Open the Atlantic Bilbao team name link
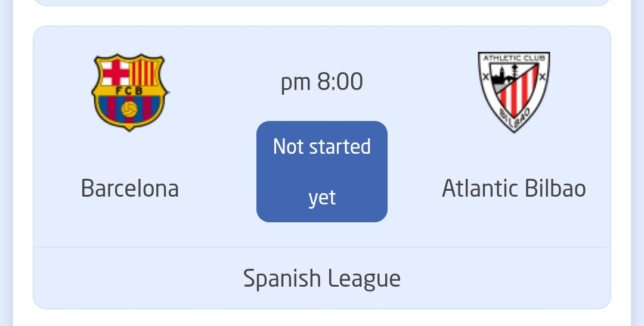This screenshot has height=326, width=644. (514, 188)
